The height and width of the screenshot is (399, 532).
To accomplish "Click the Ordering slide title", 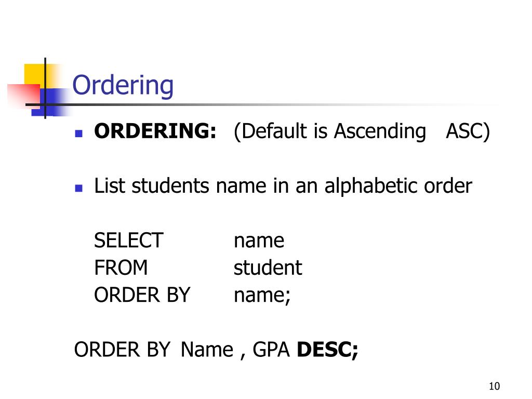I will tap(123, 86).
